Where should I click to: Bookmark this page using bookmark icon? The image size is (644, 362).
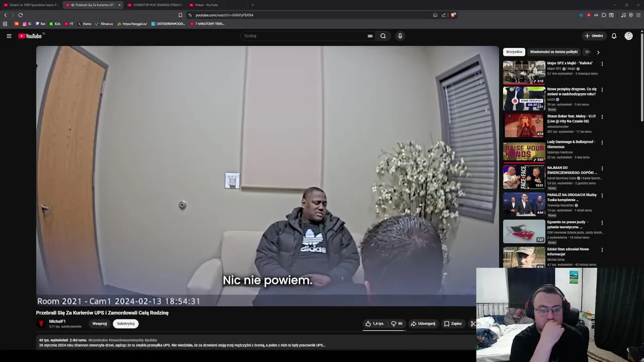[x=180, y=15]
